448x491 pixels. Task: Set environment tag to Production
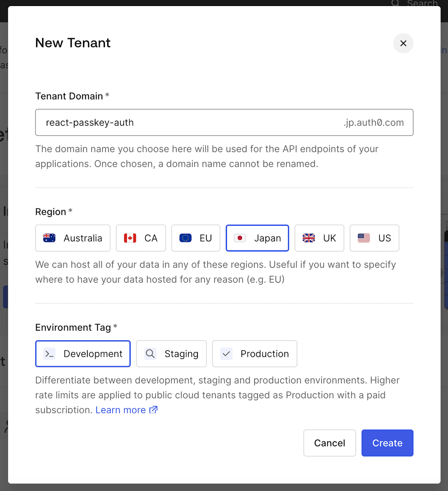click(x=255, y=354)
